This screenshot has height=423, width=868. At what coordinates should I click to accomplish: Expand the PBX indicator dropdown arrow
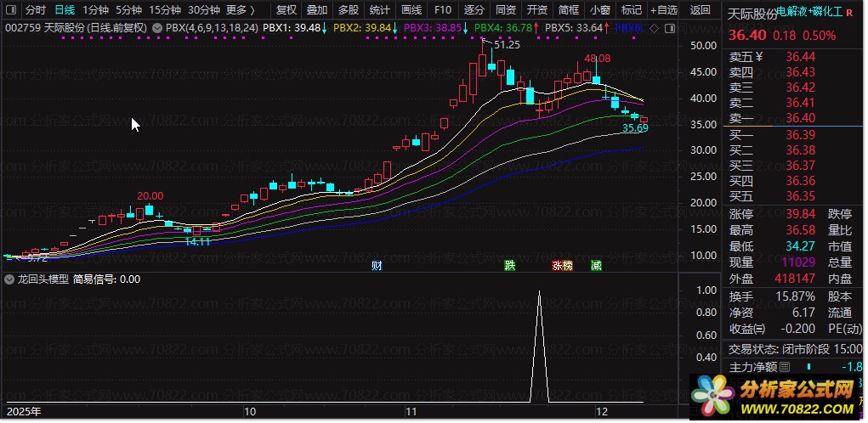tap(157, 28)
